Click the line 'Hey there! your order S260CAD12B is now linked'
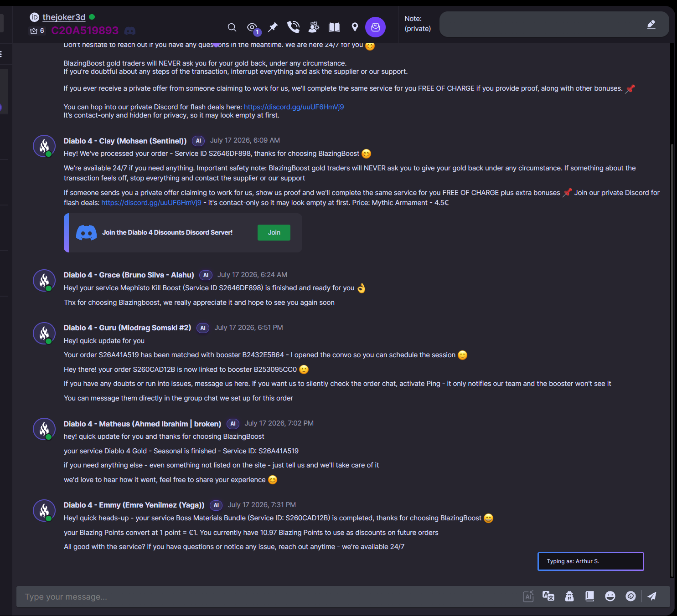This screenshot has width=677, height=616. (186, 370)
